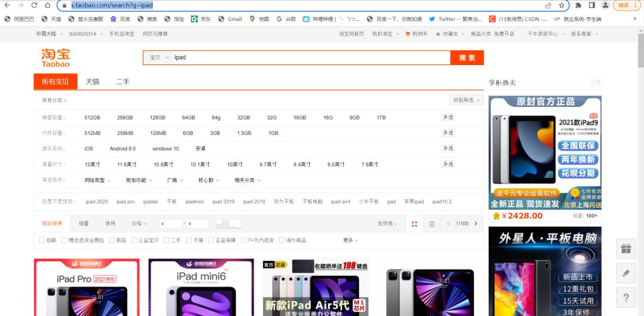Open the 京东 bookmark

click(x=201, y=19)
